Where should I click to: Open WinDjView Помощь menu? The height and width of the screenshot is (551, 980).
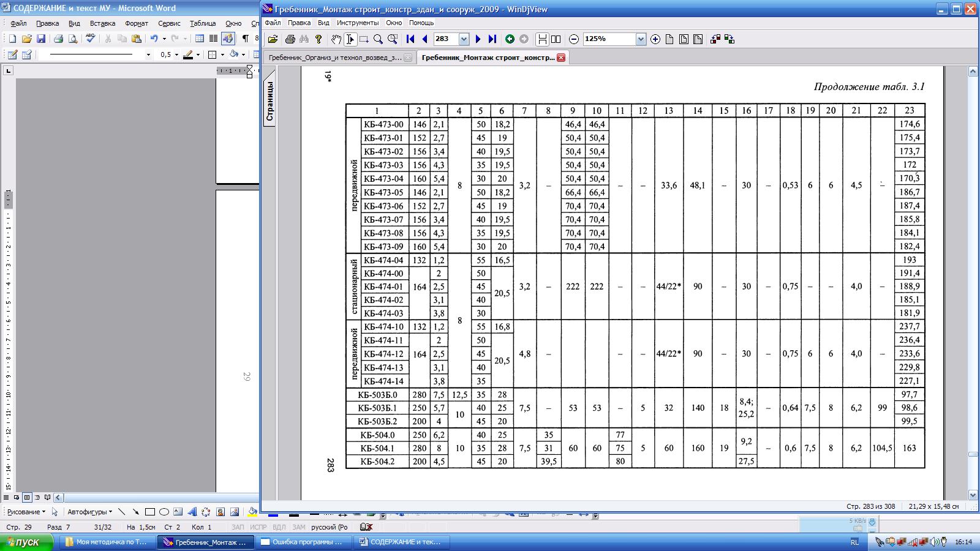pyautogui.click(x=421, y=23)
